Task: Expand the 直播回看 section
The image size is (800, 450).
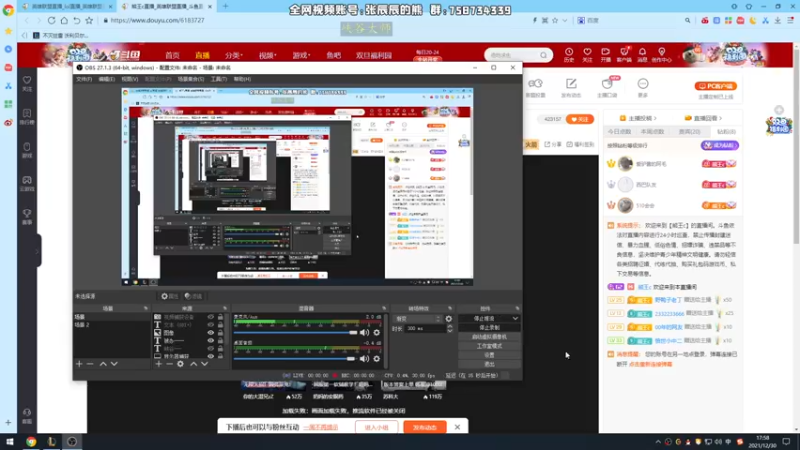Action: point(703,118)
